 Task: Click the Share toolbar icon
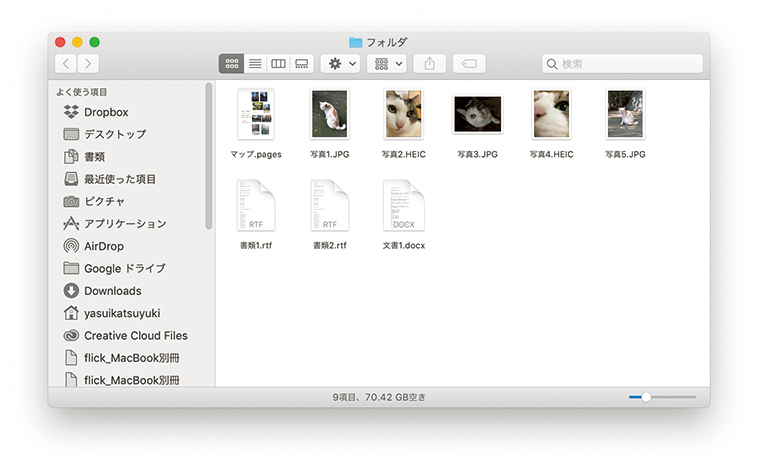429,63
